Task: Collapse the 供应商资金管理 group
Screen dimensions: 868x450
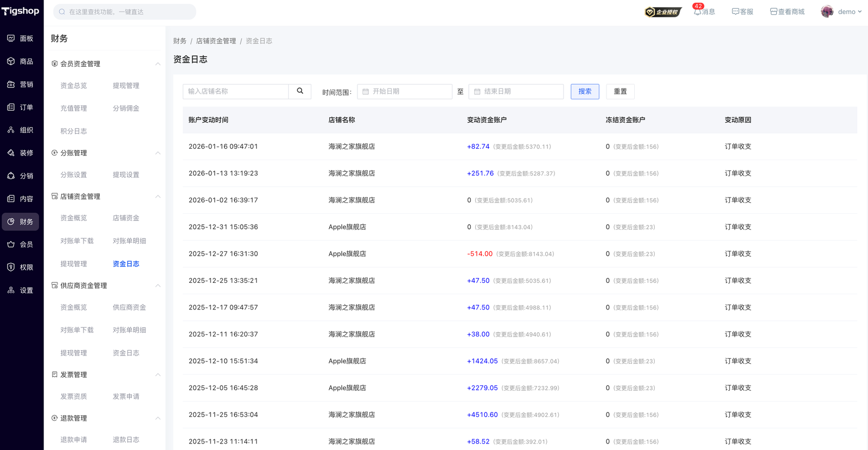Action: coord(158,286)
